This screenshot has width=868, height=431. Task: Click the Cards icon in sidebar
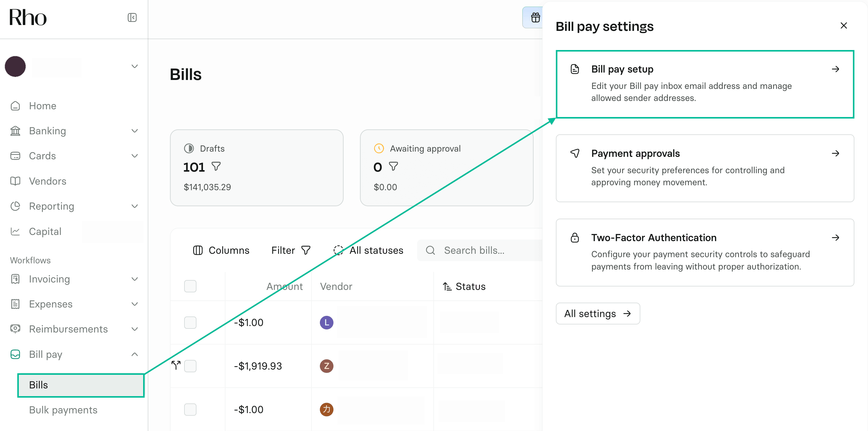[x=15, y=156]
